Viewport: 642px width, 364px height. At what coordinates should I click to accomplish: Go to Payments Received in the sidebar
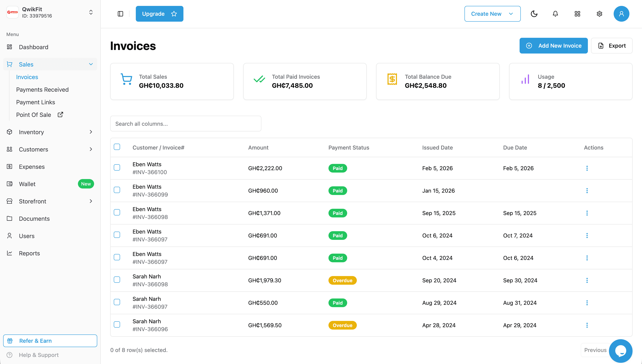(x=42, y=90)
